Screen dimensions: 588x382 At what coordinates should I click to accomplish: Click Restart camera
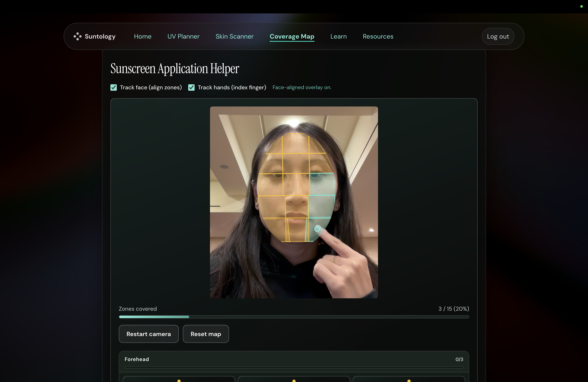tap(148, 334)
